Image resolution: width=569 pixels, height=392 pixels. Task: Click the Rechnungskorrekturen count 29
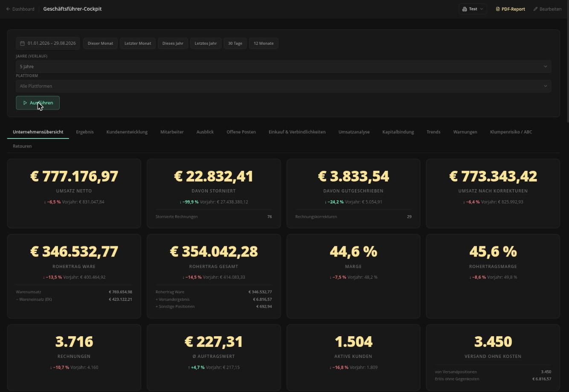(409, 217)
